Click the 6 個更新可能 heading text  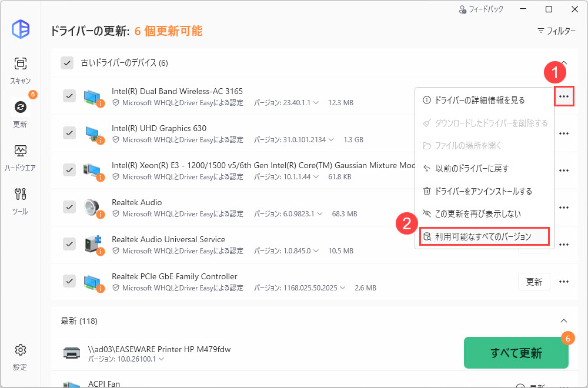168,31
